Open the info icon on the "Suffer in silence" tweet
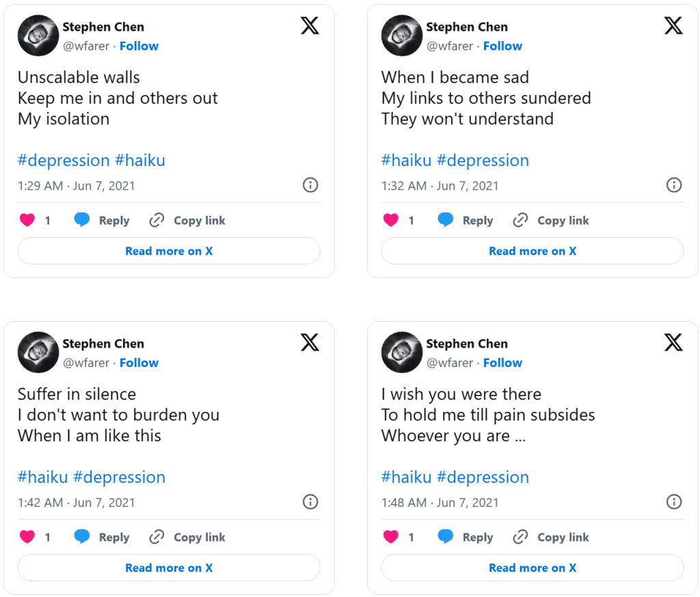 point(310,502)
